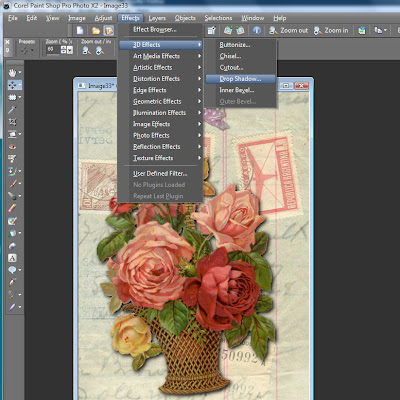This screenshot has height=400, width=400.
Task: Click the Rotate left photo icon
Action: point(228,31)
